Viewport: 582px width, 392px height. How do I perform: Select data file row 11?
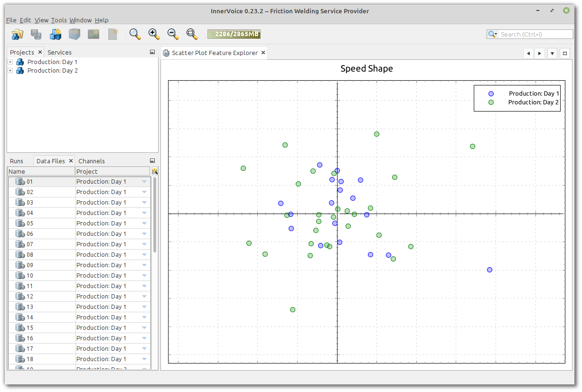click(x=79, y=286)
